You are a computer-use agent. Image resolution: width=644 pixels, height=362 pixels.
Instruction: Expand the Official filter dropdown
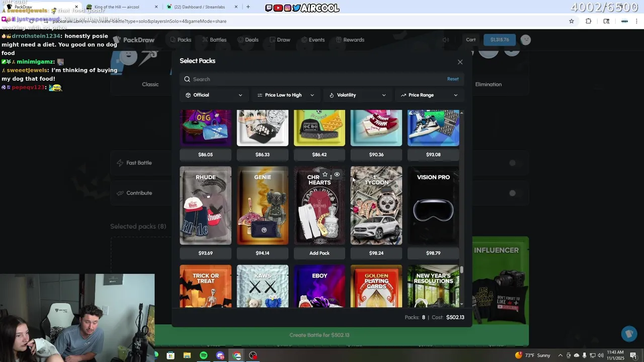point(214,95)
